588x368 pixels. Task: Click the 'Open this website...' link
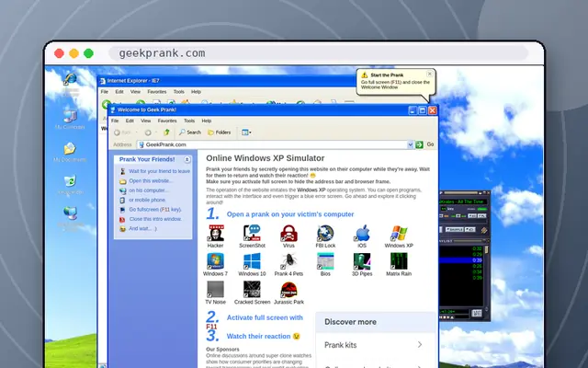[x=151, y=180]
